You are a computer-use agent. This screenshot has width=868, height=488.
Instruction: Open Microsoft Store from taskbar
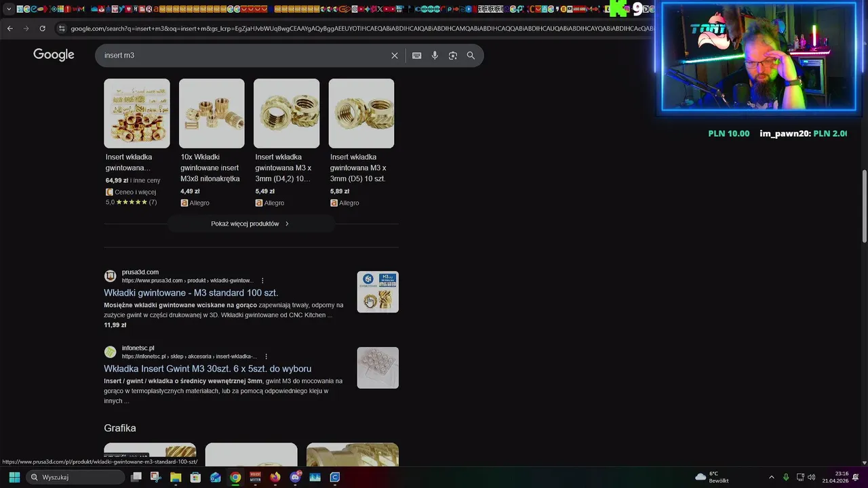[x=195, y=477]
